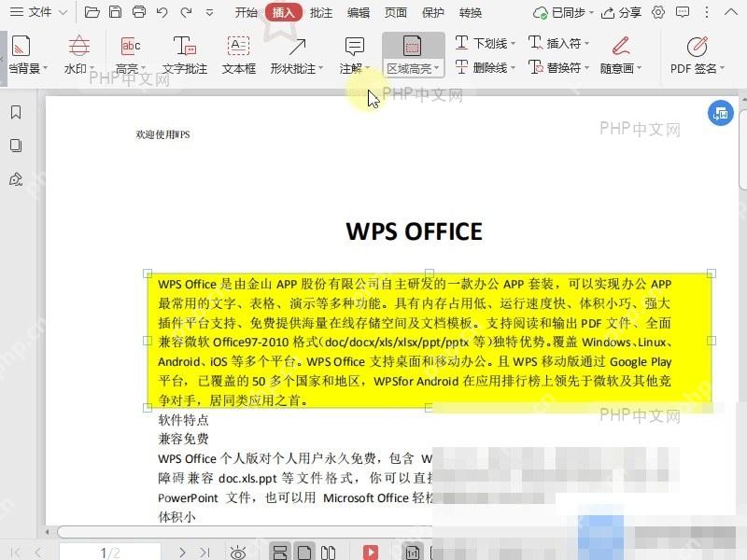Click the undo arrow icon
Screen dimensions: 747x560
(x=162, y=12)
